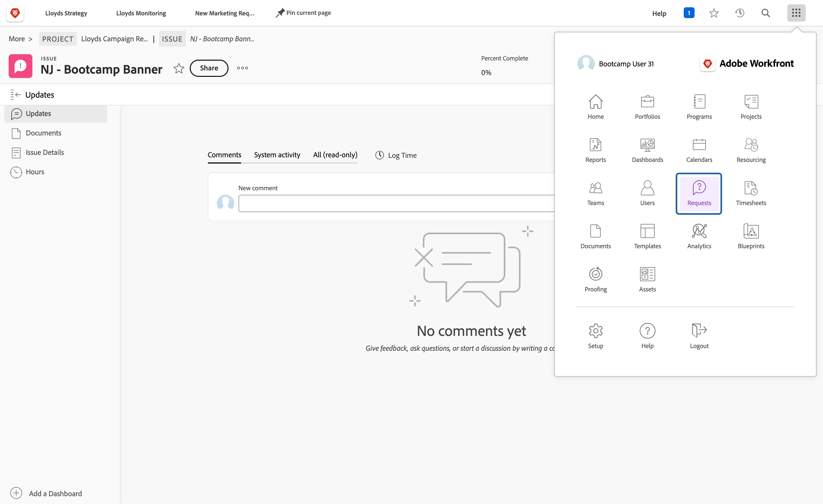Open Templates in the main menu
This screenshot has height=504, width=823.
click(647, 236)
